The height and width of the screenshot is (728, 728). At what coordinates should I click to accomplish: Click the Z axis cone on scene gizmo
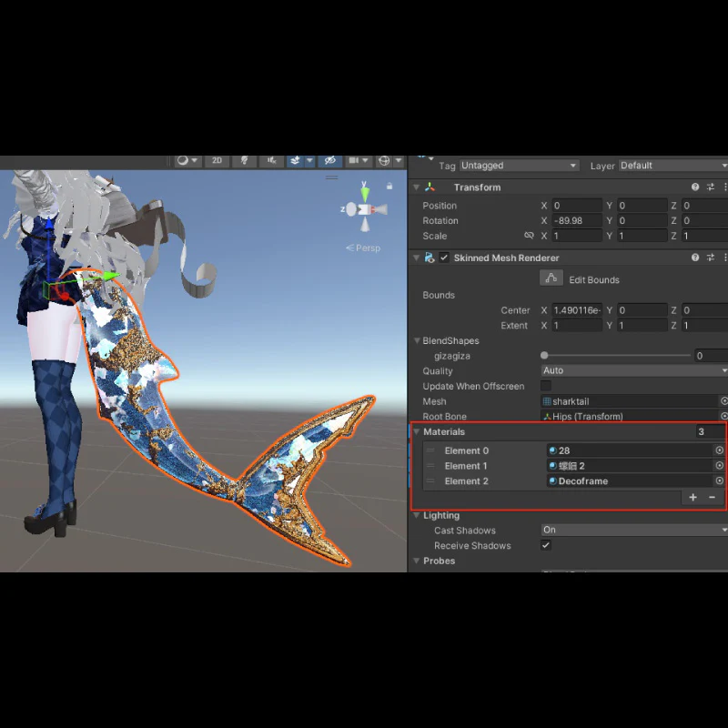(351, 209)
